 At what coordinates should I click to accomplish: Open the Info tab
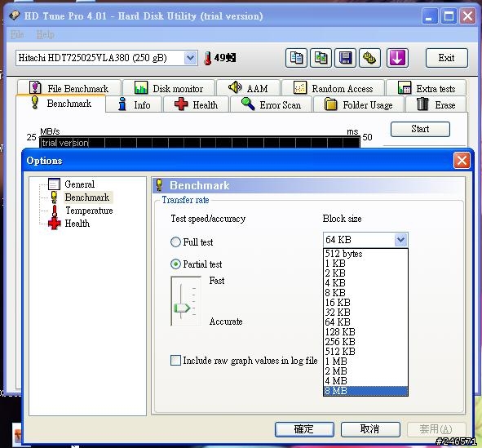134,104
